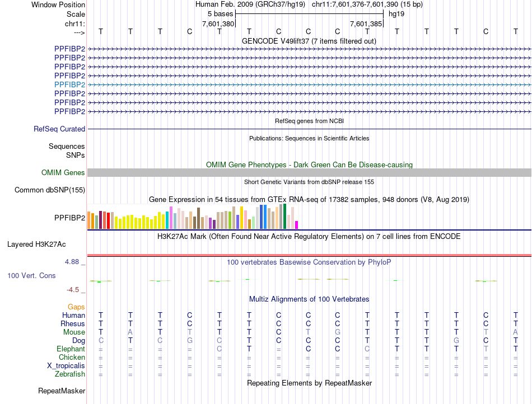Open 100 vertebrates Basewise Conservation by PhyloP title
532x404 pixels.
click(x=309, y=262)
